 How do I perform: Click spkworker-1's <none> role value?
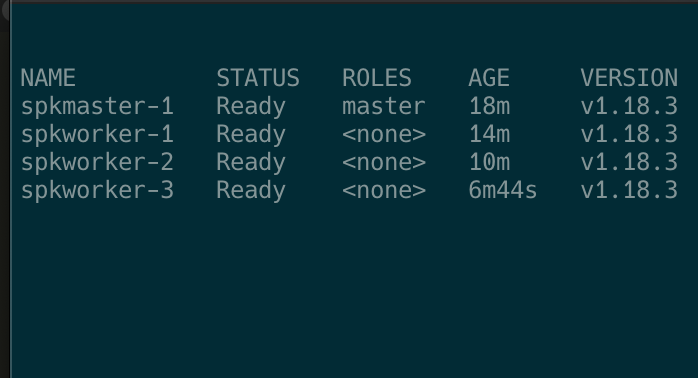coord(384,134)
